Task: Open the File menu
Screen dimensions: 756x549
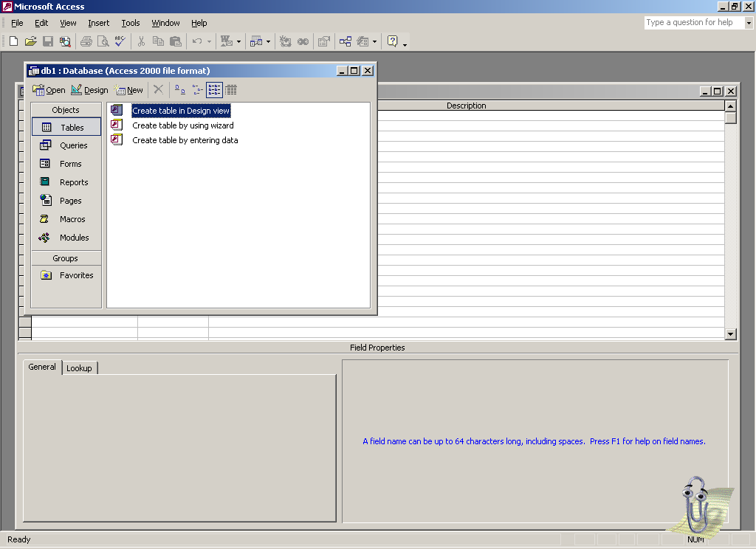Action: point(17,23)
